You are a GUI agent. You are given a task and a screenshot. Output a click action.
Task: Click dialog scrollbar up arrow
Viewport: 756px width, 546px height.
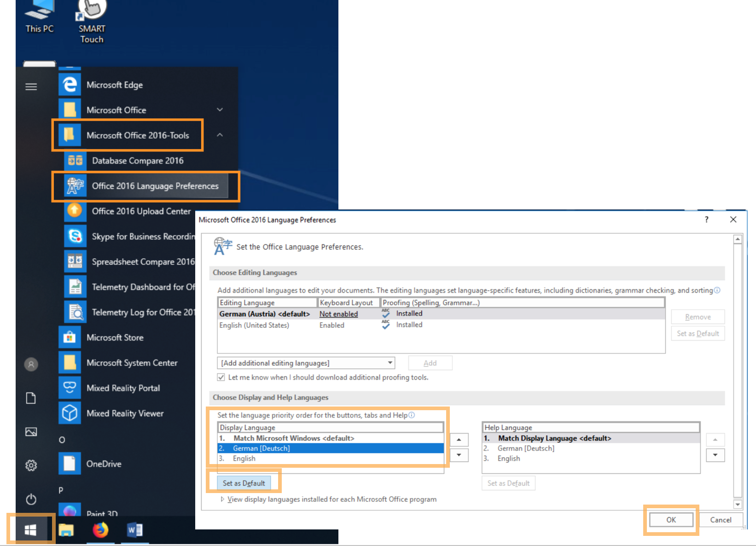pos(738,239)
